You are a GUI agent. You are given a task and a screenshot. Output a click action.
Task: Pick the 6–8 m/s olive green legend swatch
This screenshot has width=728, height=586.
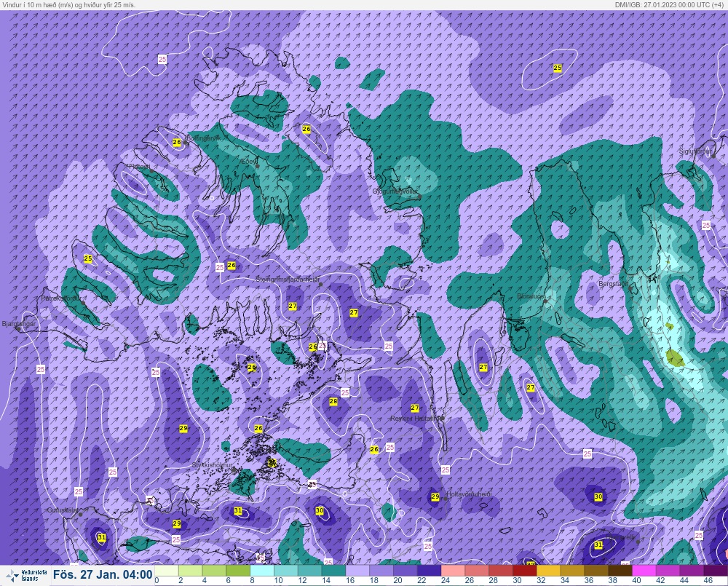click(x=238, y=570)
